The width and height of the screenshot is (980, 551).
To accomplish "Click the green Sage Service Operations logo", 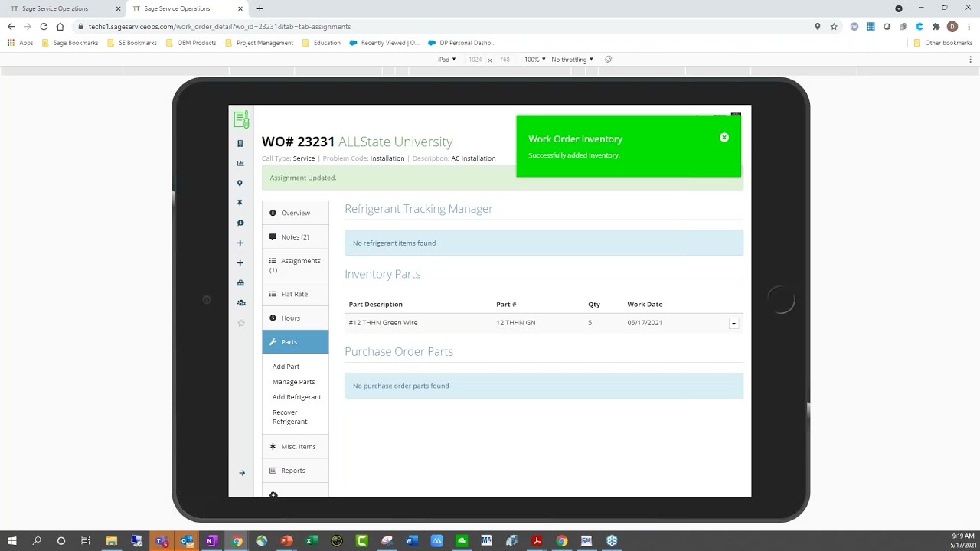I will tap(241, 119).
